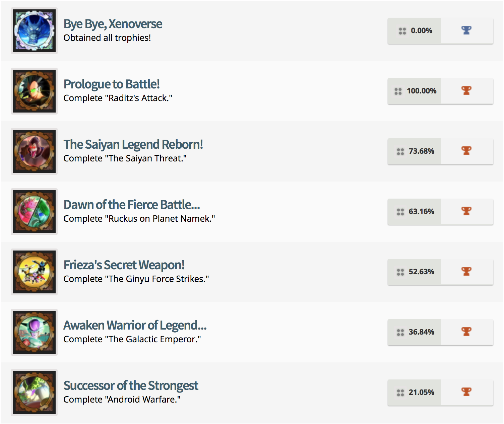Open Successor of the Strongest trophy link

point(131,386)
